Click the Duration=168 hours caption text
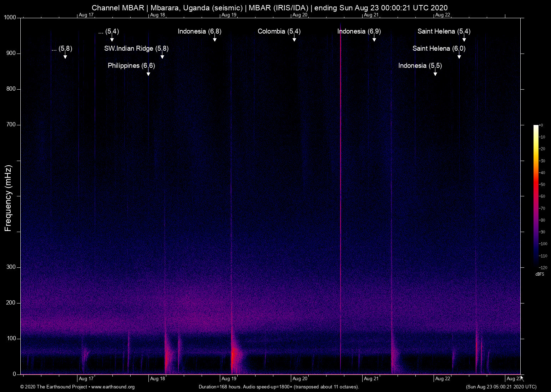This screenshot has width=551, height=392. click(279, 387)
